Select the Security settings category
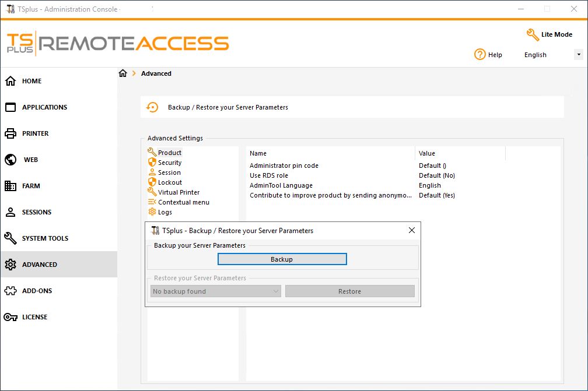Screen dimensions: 588x391 (x=169, y=163)
